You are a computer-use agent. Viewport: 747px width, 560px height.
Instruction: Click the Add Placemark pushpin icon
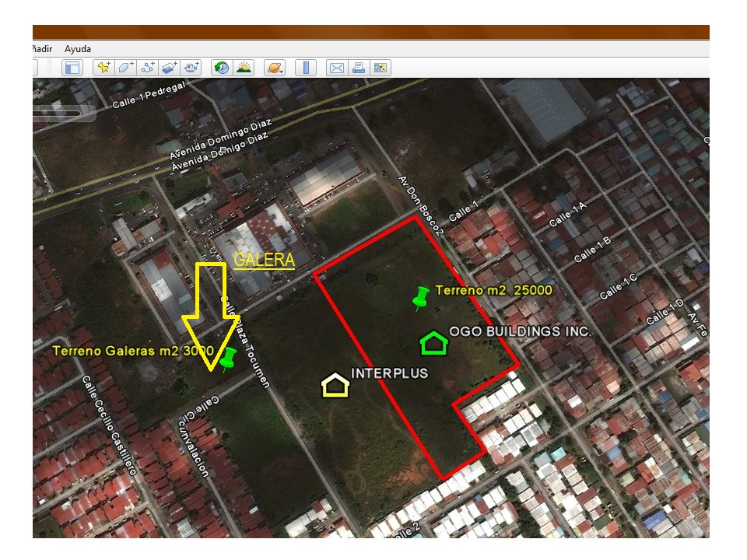[x=103, y=68]
